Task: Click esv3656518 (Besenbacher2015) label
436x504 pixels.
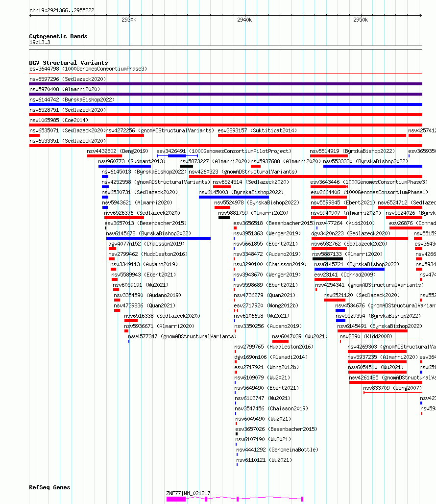Action: [274, 223]
